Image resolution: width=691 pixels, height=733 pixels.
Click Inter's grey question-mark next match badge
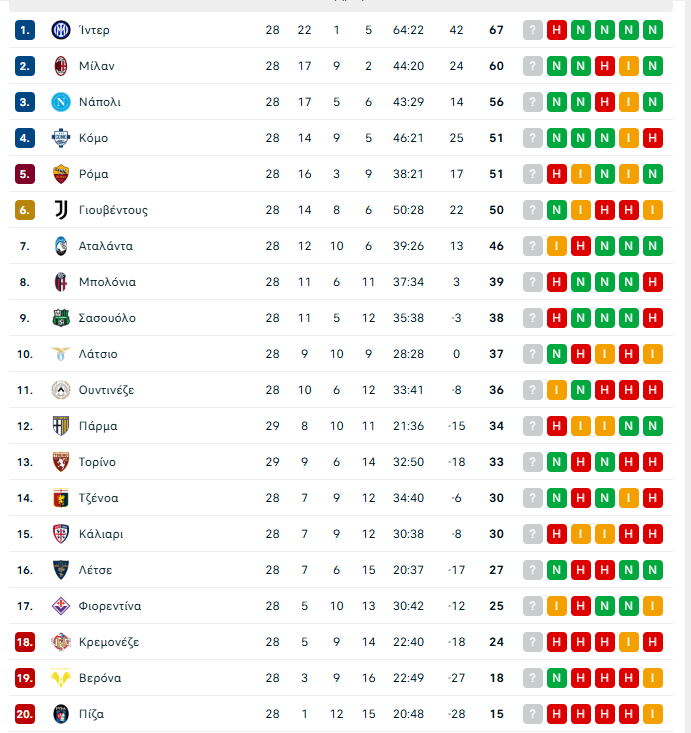(x=533, y=30)
